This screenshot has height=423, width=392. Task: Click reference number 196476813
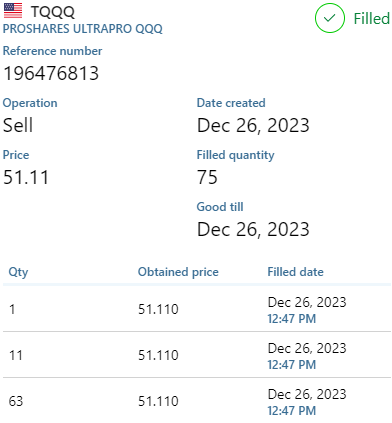[51, 73]
